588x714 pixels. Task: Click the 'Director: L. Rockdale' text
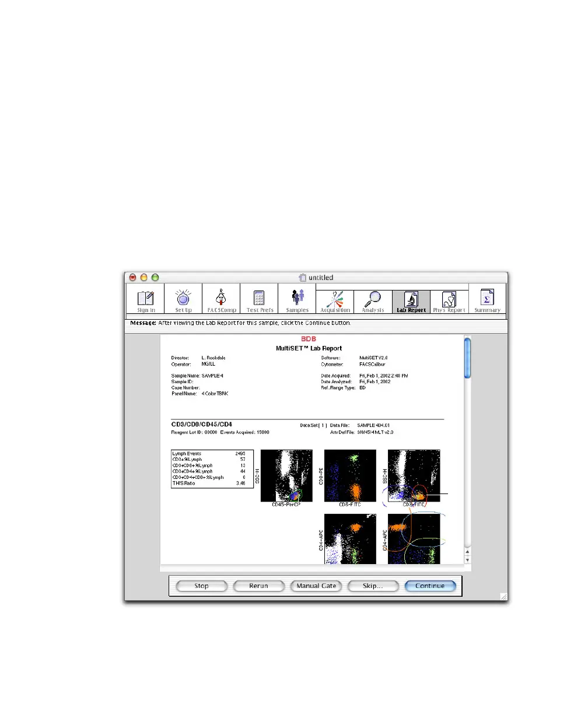pos(199,358)
